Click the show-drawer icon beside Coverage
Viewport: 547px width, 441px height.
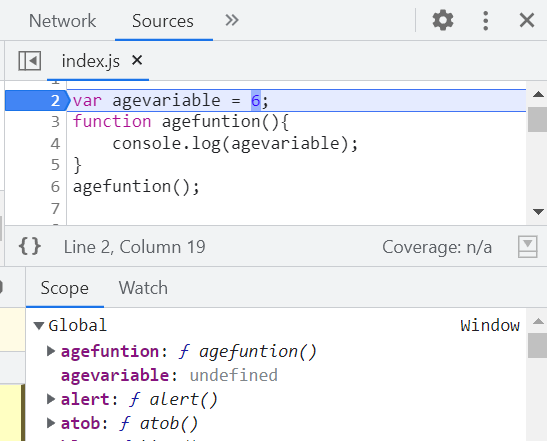(527, 247)
